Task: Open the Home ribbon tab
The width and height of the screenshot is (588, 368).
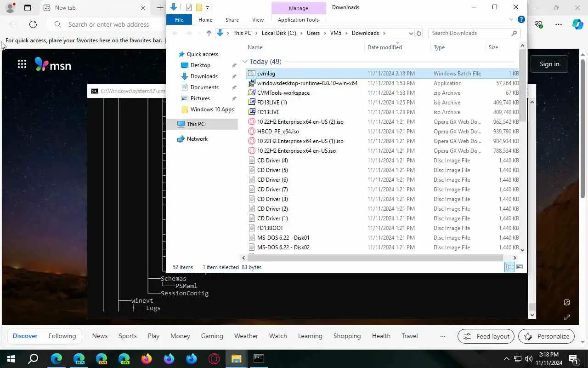Action: tap(205, 20)
